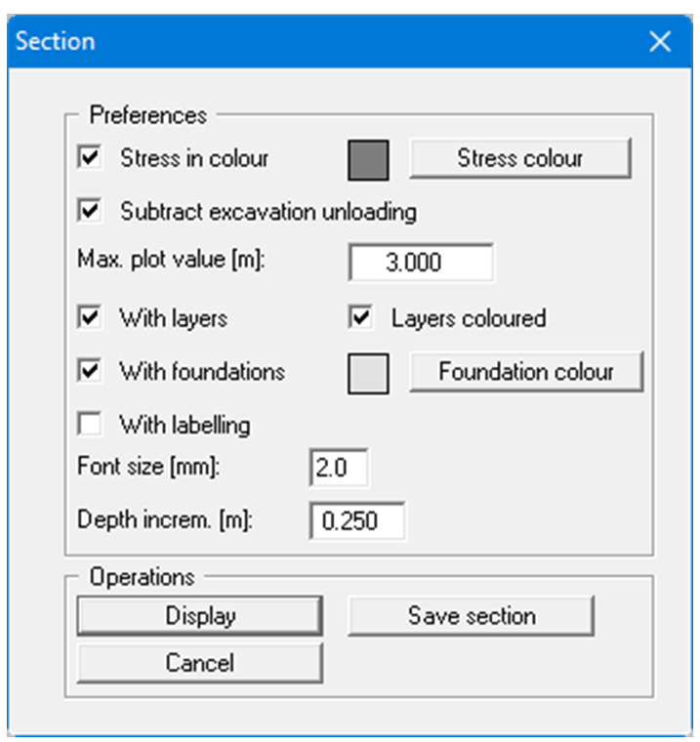This screenshot has width=700, height=742.
Task: Click the Max. plot value [m] label
Action: pos(172,263)
